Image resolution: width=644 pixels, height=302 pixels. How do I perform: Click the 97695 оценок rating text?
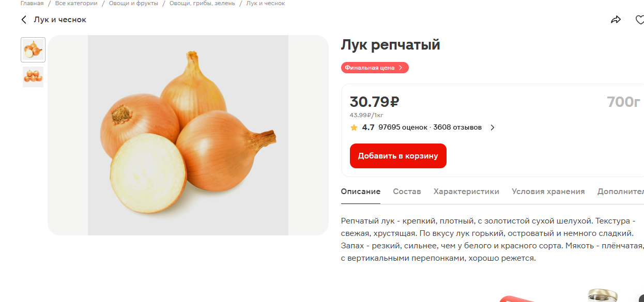click(403, 128)
